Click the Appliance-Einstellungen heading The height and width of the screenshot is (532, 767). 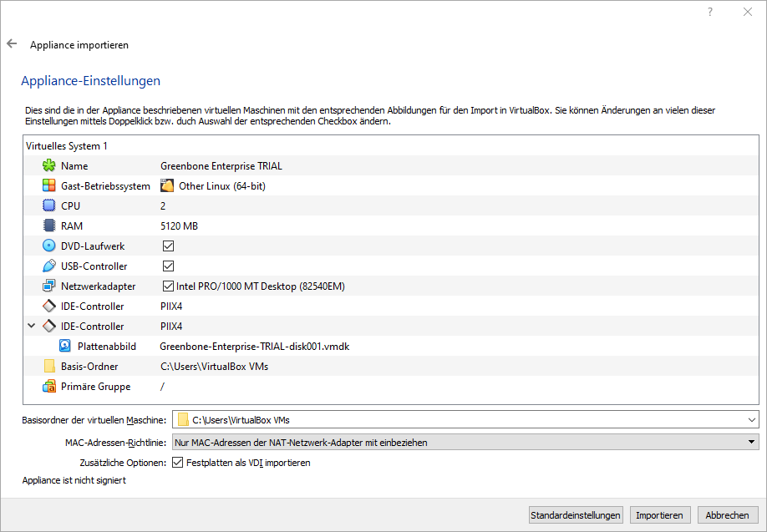click(x=90, y=81)
